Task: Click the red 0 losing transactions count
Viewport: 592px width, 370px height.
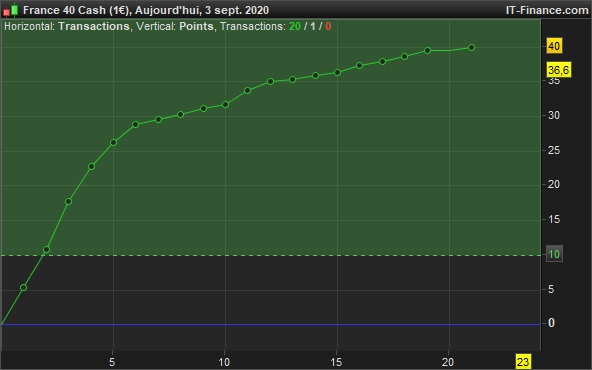Action: (328, 26)
